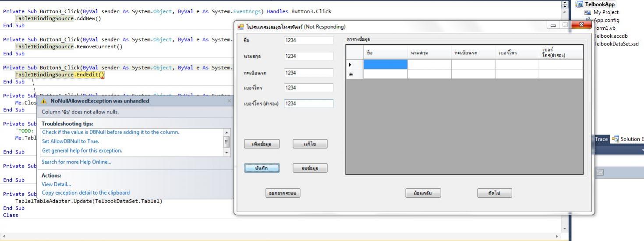Screen dimensions: 644x241
Task: Click the code editor split-window handle icon
Action: (x=565, y=4)
